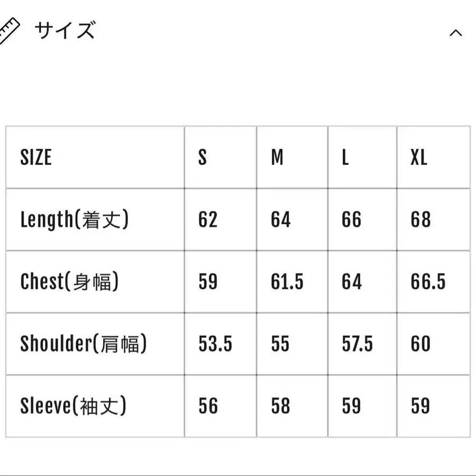476x476 pixels.
Task: Select the XL size column header
Action: [418, 157]
